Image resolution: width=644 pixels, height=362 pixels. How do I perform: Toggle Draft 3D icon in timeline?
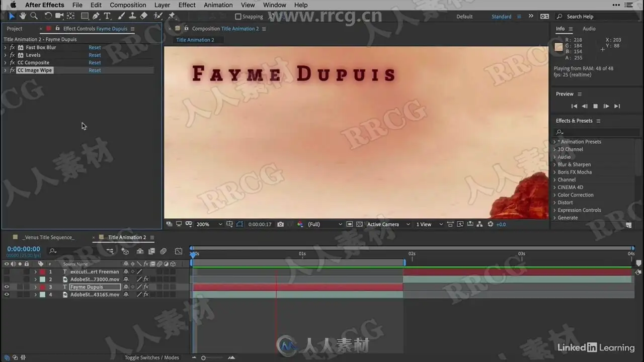[125, 251]
